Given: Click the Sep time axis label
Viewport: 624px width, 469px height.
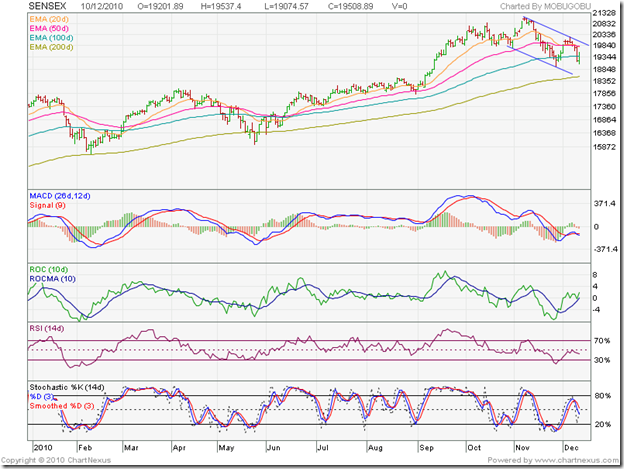Looking at the screenshot, I should [x=426, y=448].
